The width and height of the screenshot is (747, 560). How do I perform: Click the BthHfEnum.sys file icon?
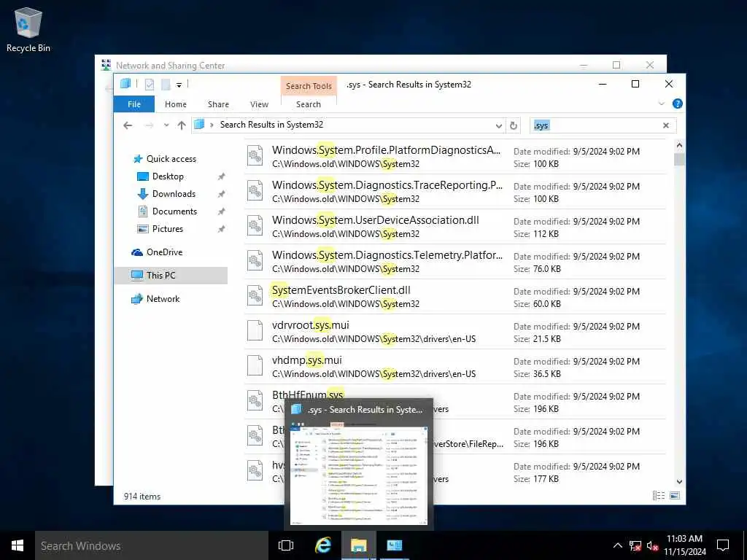point(255,401)
